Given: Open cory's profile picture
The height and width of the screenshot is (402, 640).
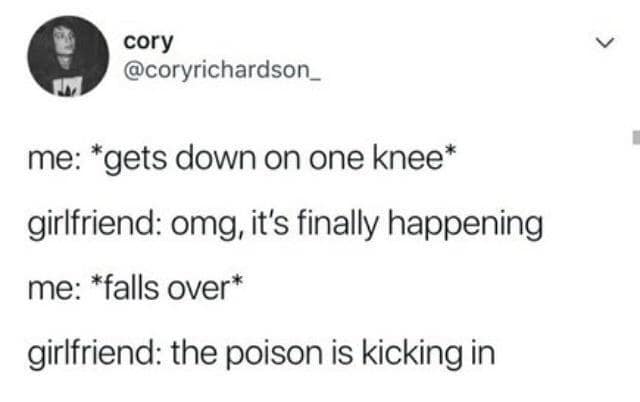Looking at the screenshot, I should pos(68,56).
